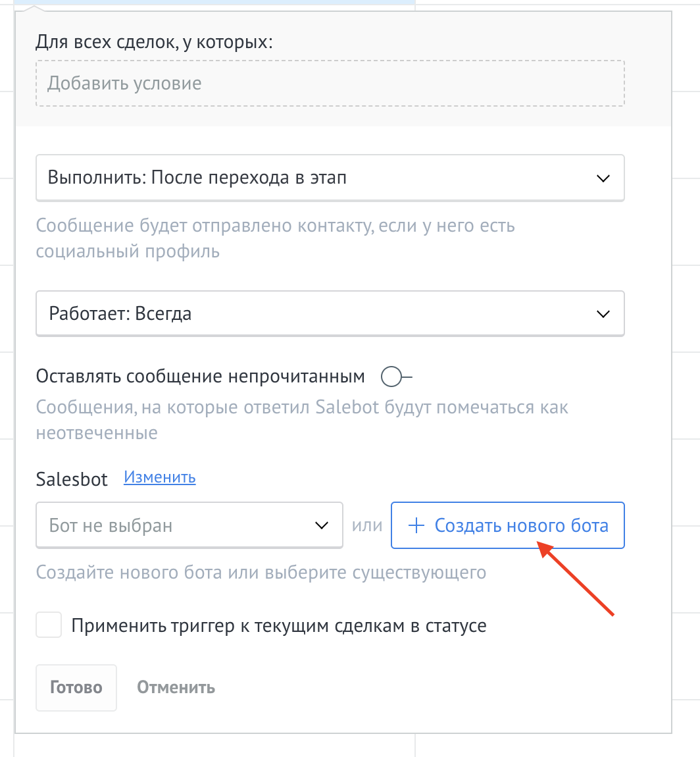This screenshot has width=700, height=757.
Task: Open the "Бот не выбран" bot selector
Action: (178, 525)
